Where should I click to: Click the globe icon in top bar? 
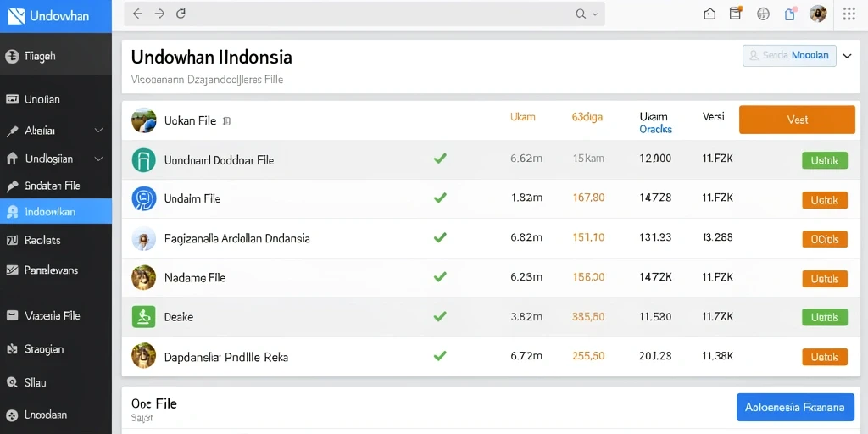point(764,14)
